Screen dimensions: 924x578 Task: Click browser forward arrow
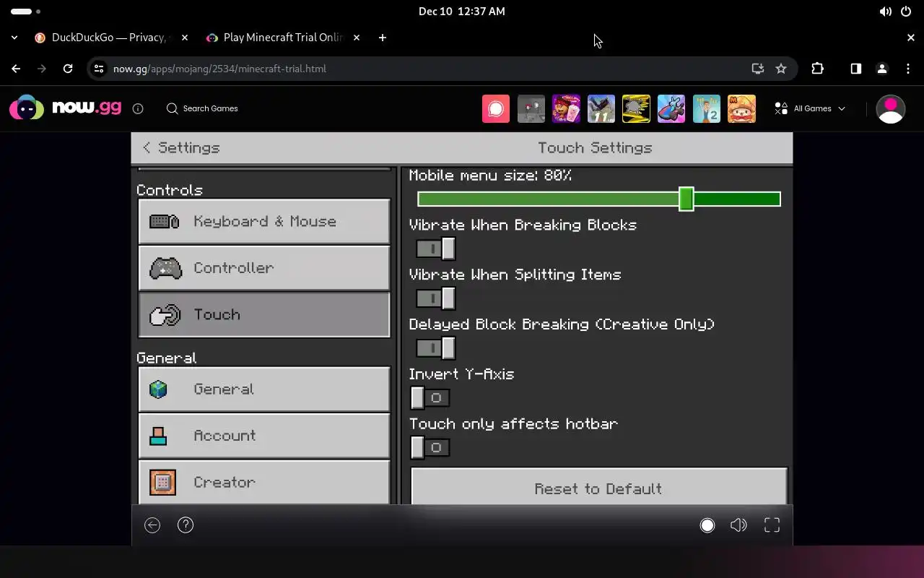(42, 69)
